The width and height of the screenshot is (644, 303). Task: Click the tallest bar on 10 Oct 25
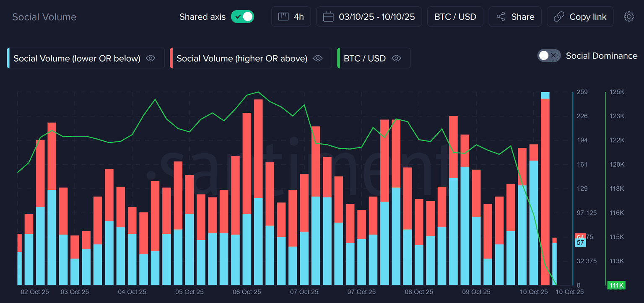tap(545, 189)
